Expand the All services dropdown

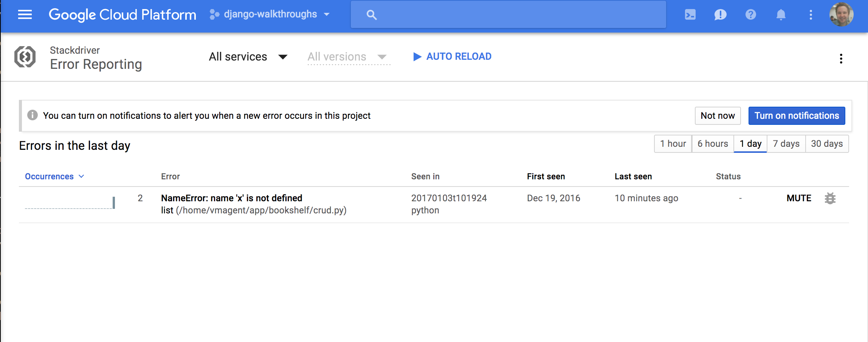click(x=248, y=57)
